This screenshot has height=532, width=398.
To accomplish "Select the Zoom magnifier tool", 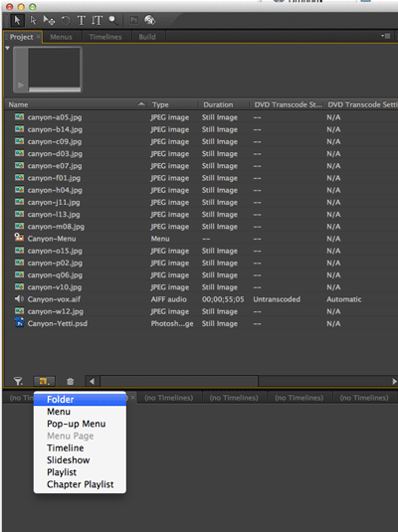I will pos(112,20).
